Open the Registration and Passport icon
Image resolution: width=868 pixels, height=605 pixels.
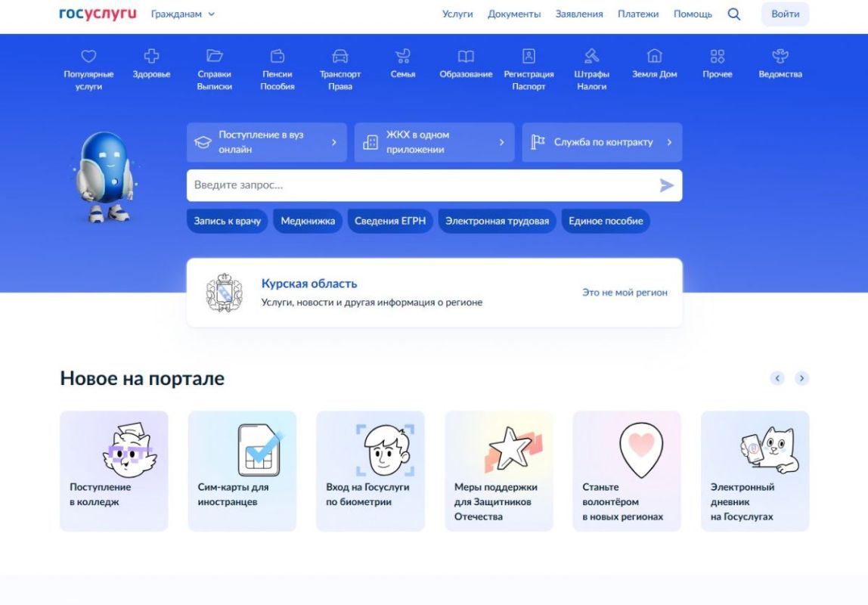coord(529,56)
